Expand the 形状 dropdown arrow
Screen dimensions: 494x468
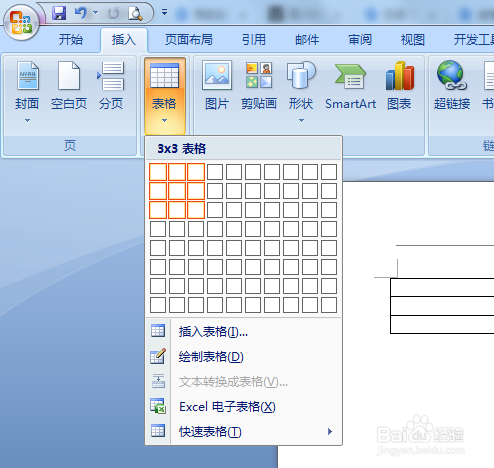[x=301, y=120]
